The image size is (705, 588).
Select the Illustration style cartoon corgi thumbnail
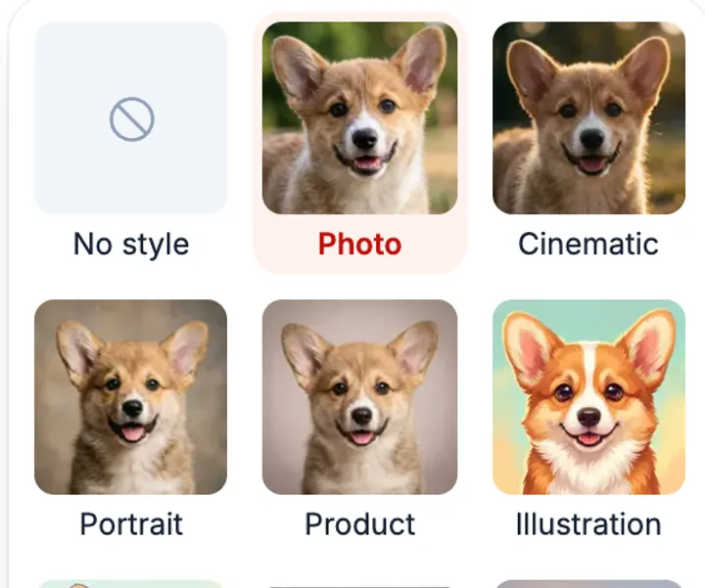(588, 396)
